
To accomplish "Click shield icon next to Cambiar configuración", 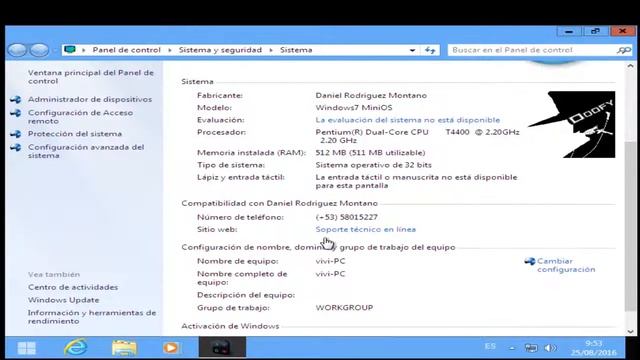I will (529, 261).
